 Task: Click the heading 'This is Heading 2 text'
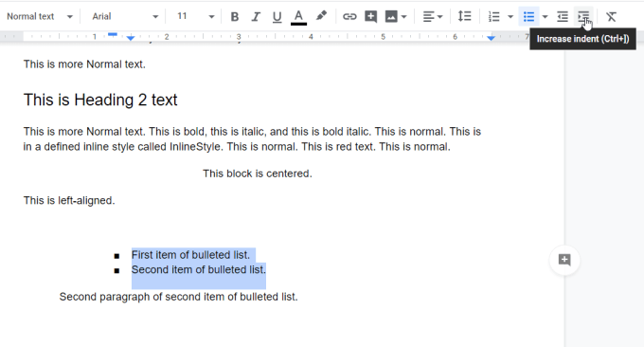point(100,100)
